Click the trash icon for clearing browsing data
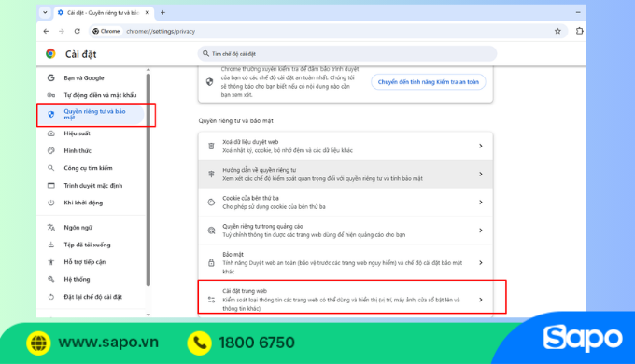 point(211,146)
